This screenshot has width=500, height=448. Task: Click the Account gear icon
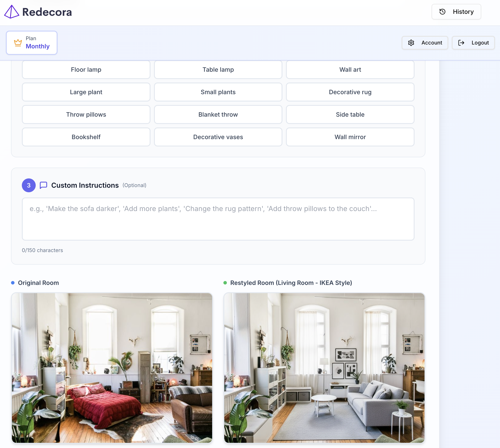411,43
